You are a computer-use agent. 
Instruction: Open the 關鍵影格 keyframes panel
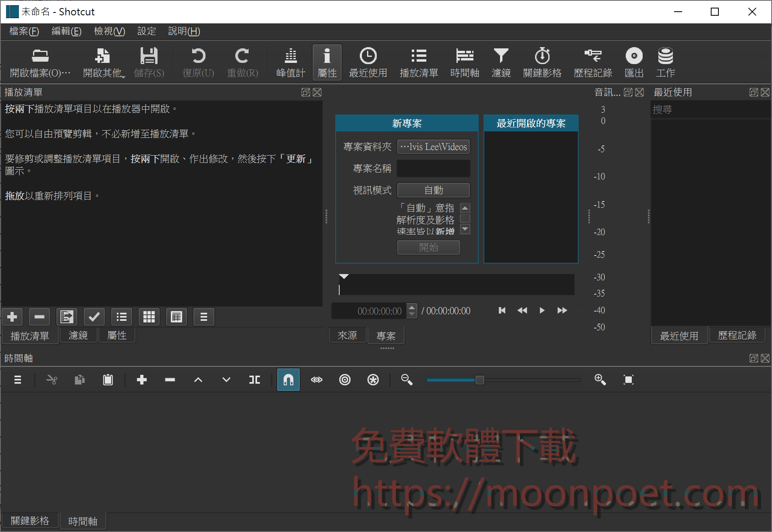coord(542,62)
